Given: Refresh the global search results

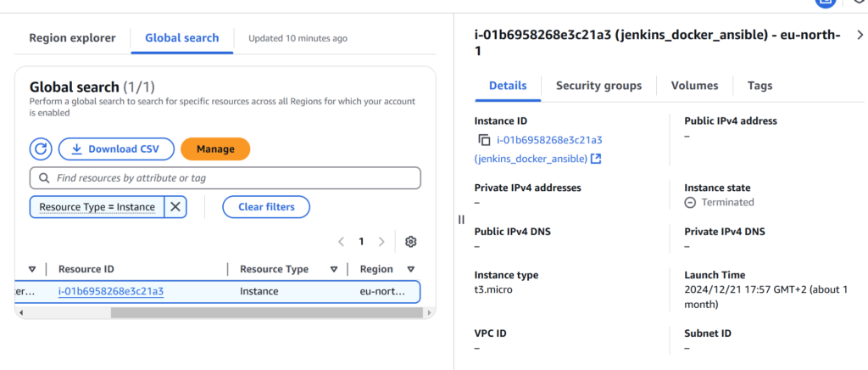Looking at the screenshot, I should (x=42, y=149).
